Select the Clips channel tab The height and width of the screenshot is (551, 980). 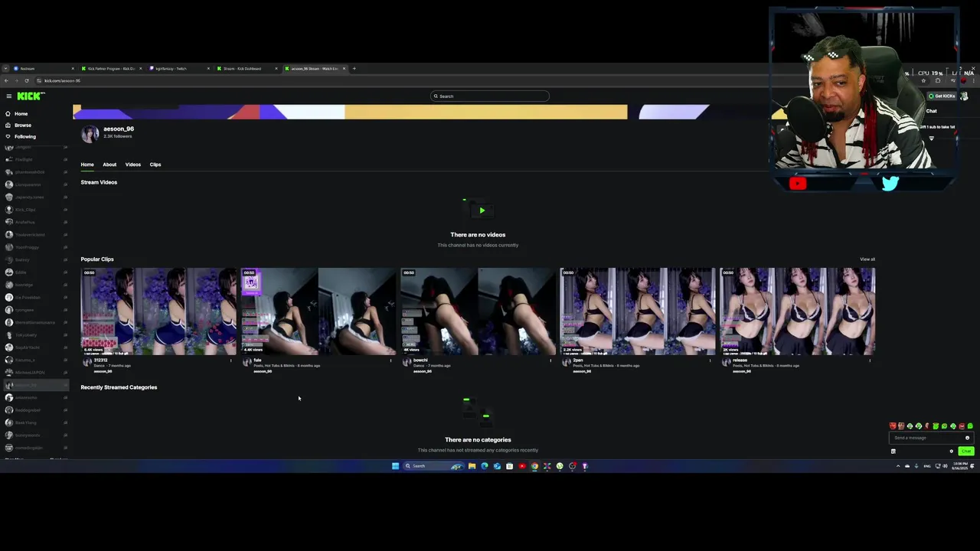pyautogui.click(x=155, y=165)
